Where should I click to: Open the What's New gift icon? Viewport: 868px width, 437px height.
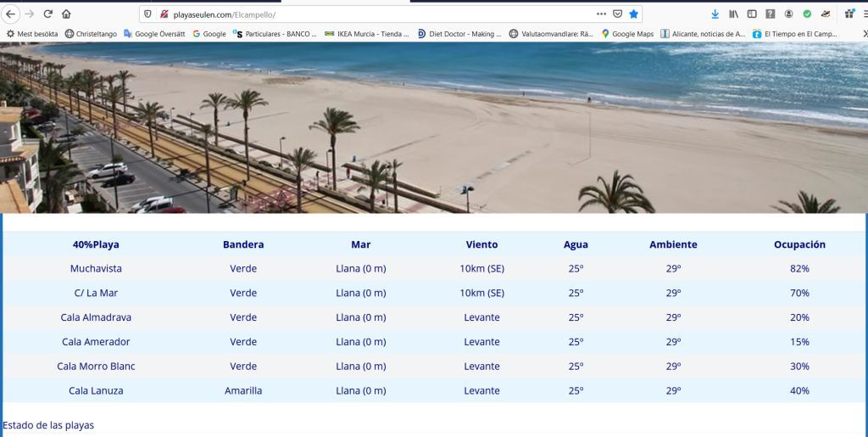pyautogui.click(x=849, y=14)
